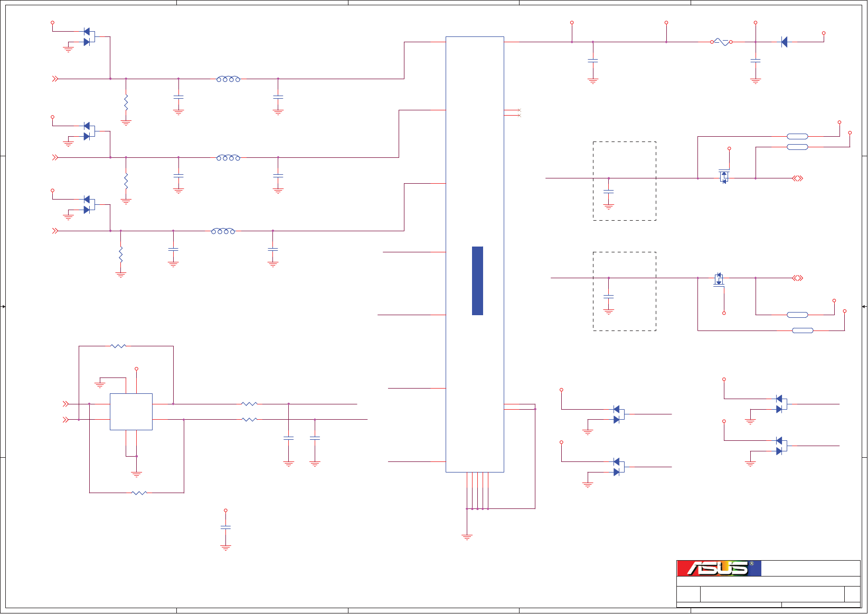This screenshot has width=868, height=614.
Task: Select the capacitor inside the lower dashed box
Action: (x=609, y=297)
